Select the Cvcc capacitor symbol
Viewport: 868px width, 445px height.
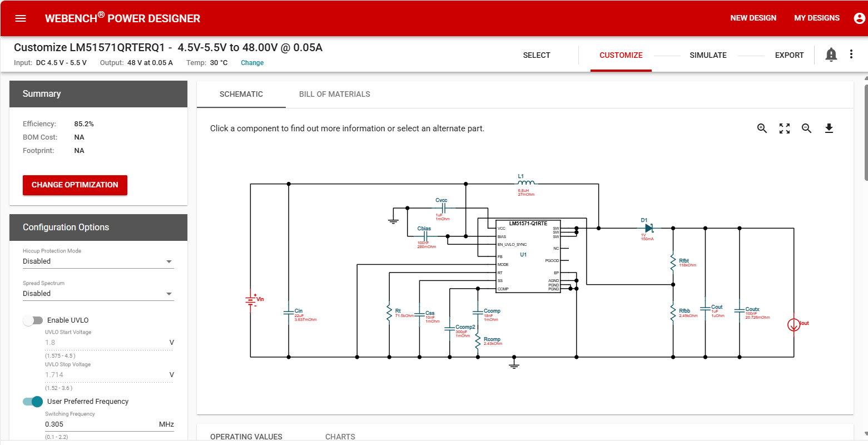coord(444,208)
